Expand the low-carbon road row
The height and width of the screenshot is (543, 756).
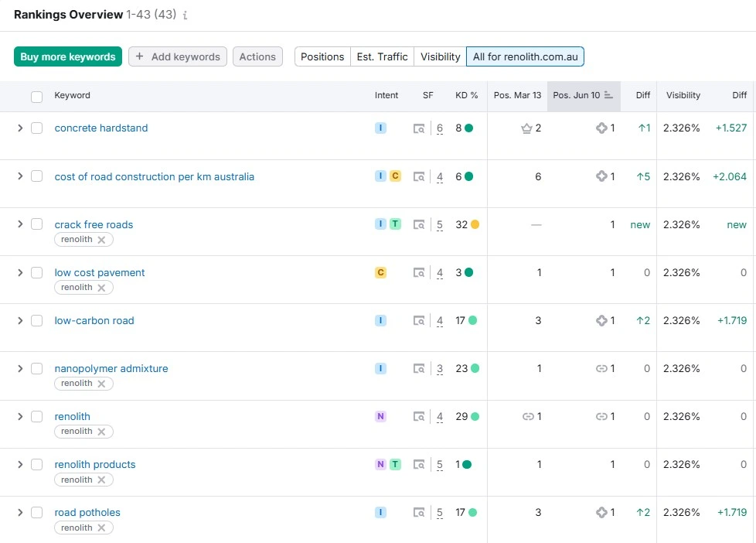[20, 320]
